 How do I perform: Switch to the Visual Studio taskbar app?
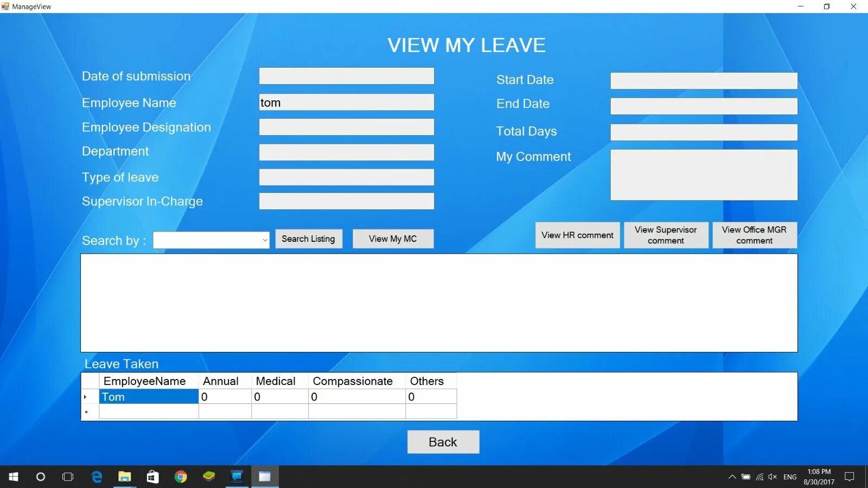click(237, 477)
